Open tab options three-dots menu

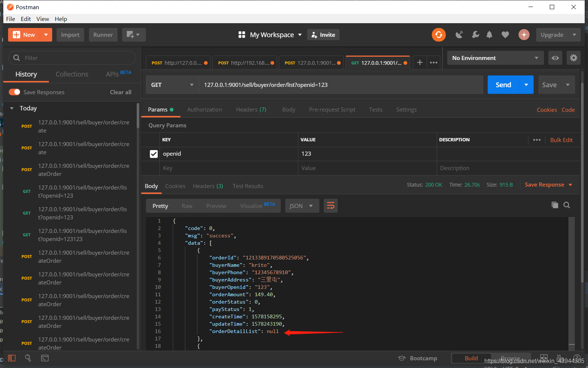(x=434, y=63)
